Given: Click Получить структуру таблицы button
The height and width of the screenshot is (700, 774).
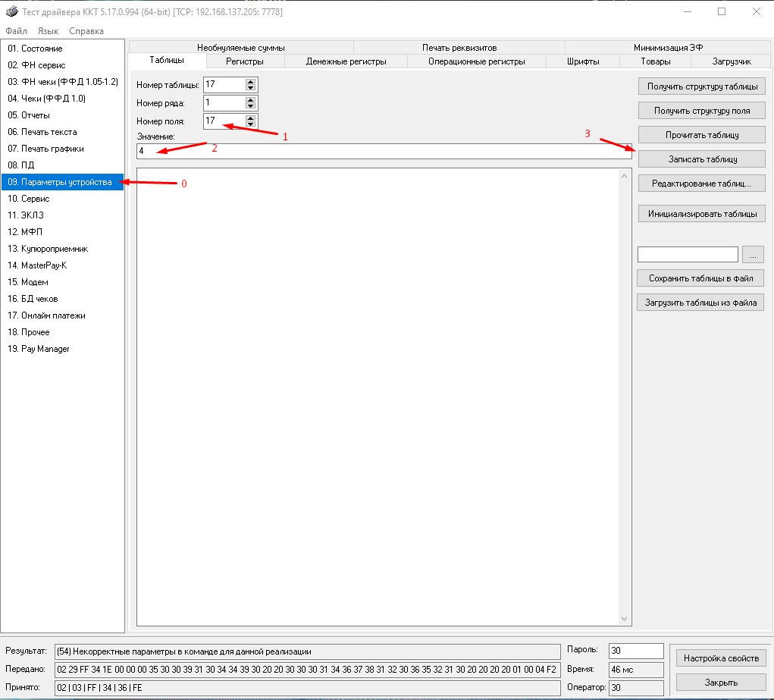Looking at the screenshot, I should click(702, 86).
